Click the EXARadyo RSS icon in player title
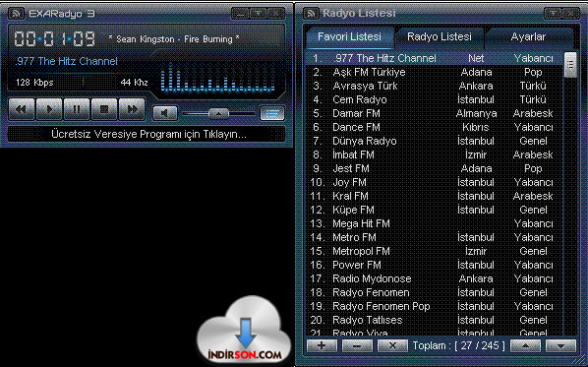This screenshot has height=367, width=588. (16, 14)
